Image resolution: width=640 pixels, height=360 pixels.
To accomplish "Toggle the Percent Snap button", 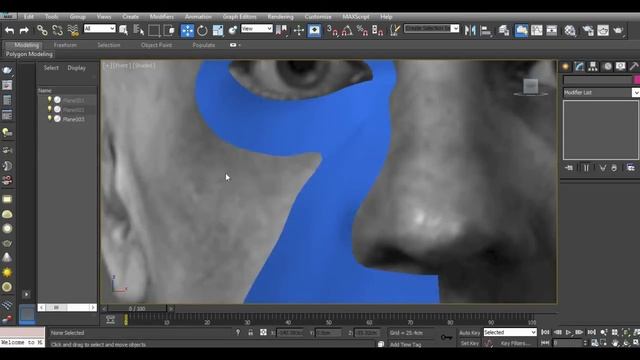I will point(362,31).
